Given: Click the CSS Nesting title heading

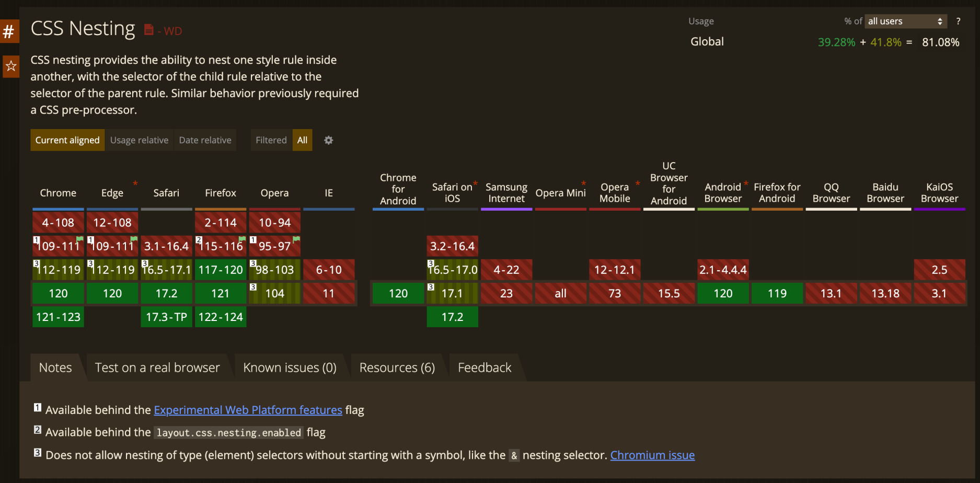Looking at the screenshot, I should [x=83, y=28].
